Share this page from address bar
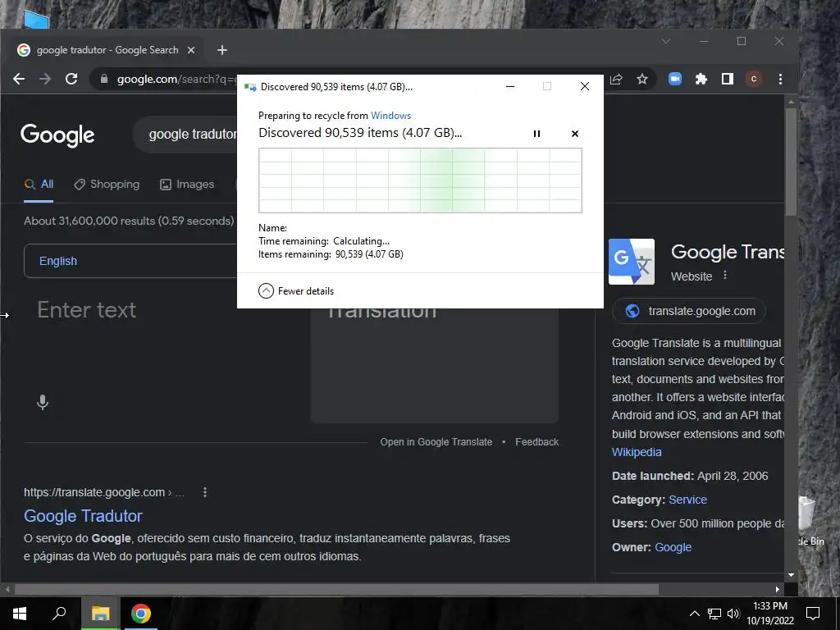 [x=616, y=80]
